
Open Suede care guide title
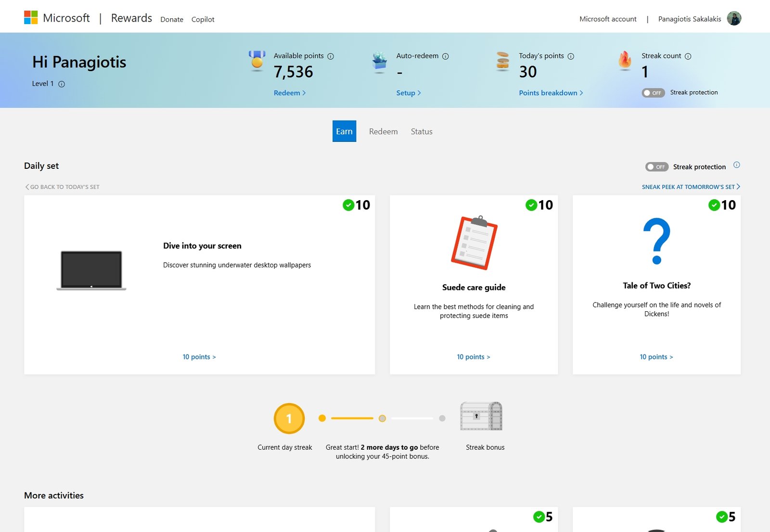(474, 288)
